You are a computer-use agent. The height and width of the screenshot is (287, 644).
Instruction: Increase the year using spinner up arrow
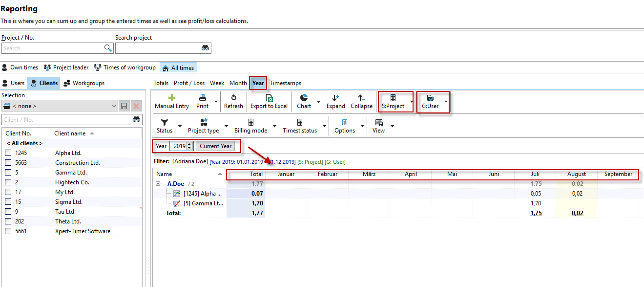(189, 144)
